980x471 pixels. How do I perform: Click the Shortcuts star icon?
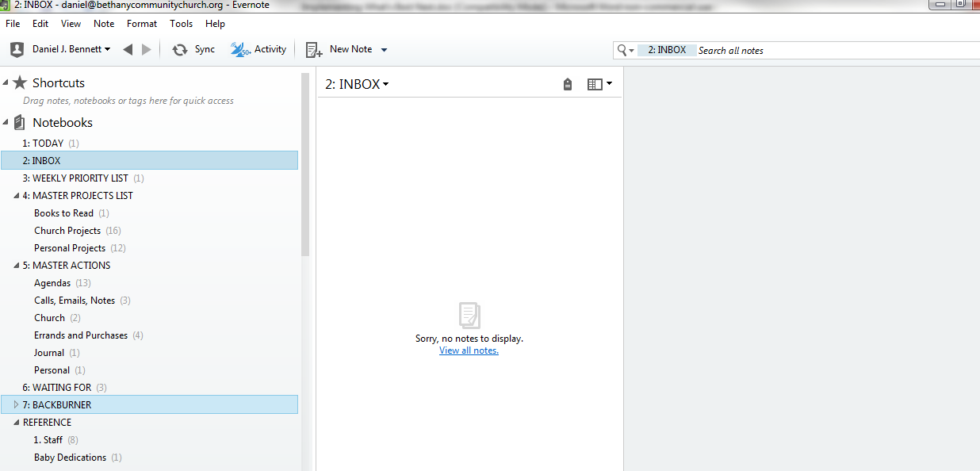20,82
